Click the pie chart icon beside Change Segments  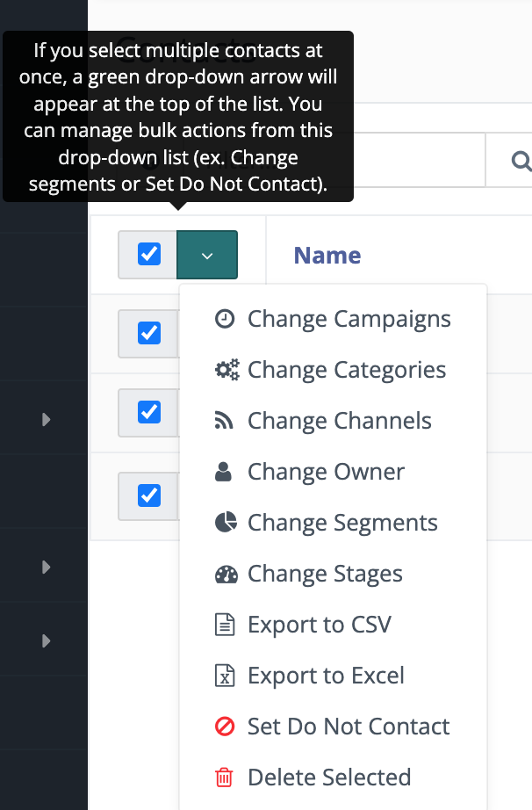coord(225,523)
